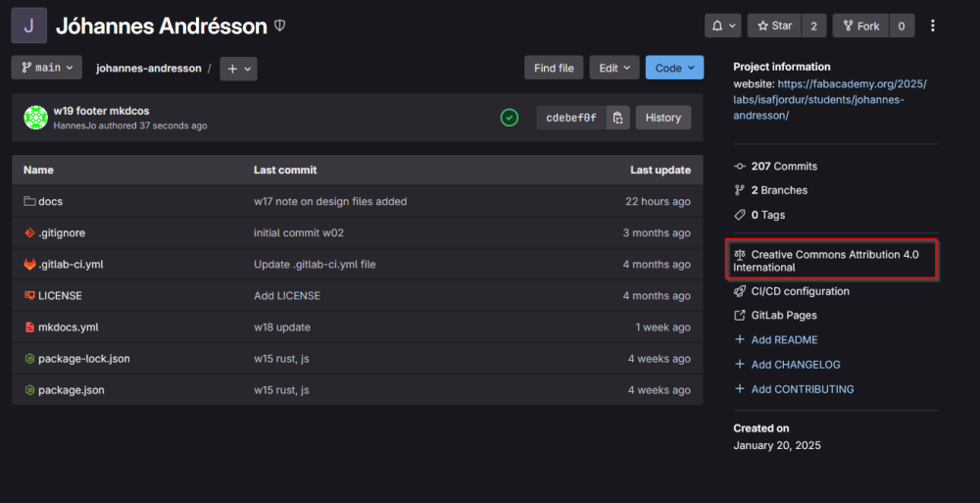The height and width of the screenshot is (503, 980).
Task: Open the HannesJo author avatar
Action: pos(35,118)
